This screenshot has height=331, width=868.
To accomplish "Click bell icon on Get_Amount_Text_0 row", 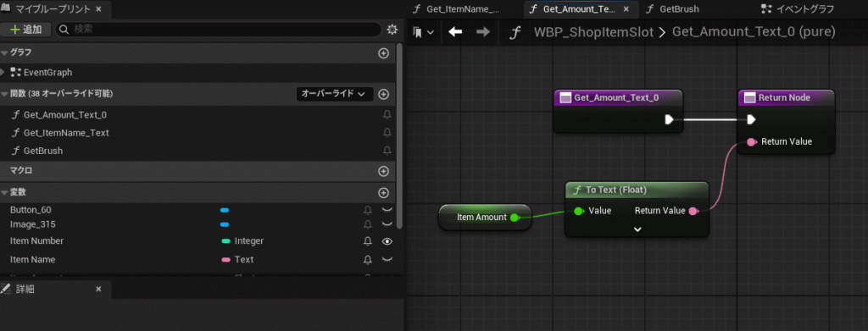I will click(387, 115).
